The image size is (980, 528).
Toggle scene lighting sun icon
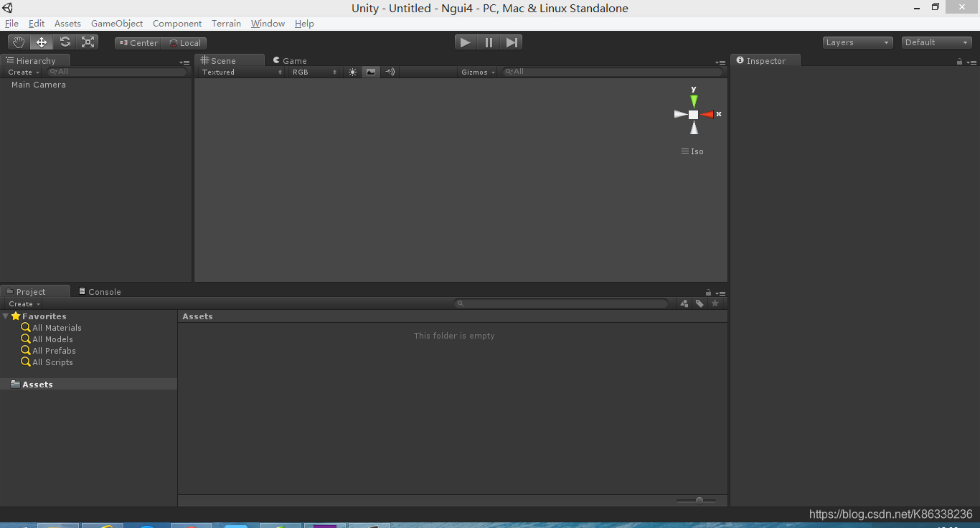[352, 72]
